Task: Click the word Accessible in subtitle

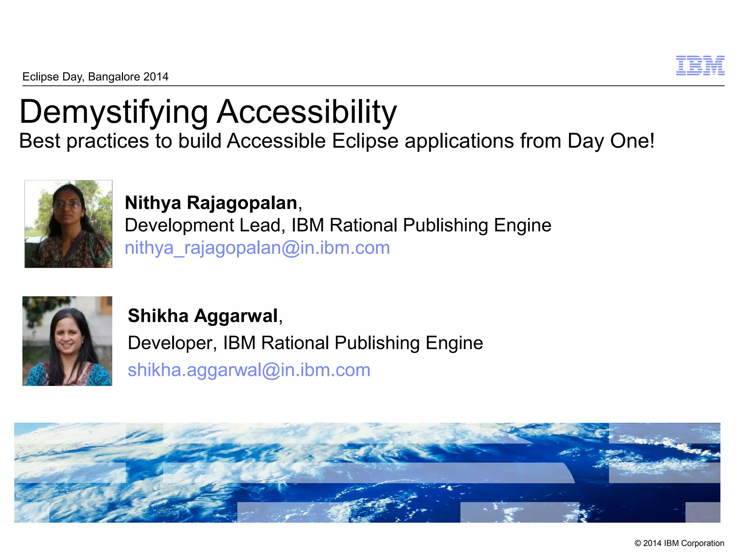Action: tap(276, 141)
